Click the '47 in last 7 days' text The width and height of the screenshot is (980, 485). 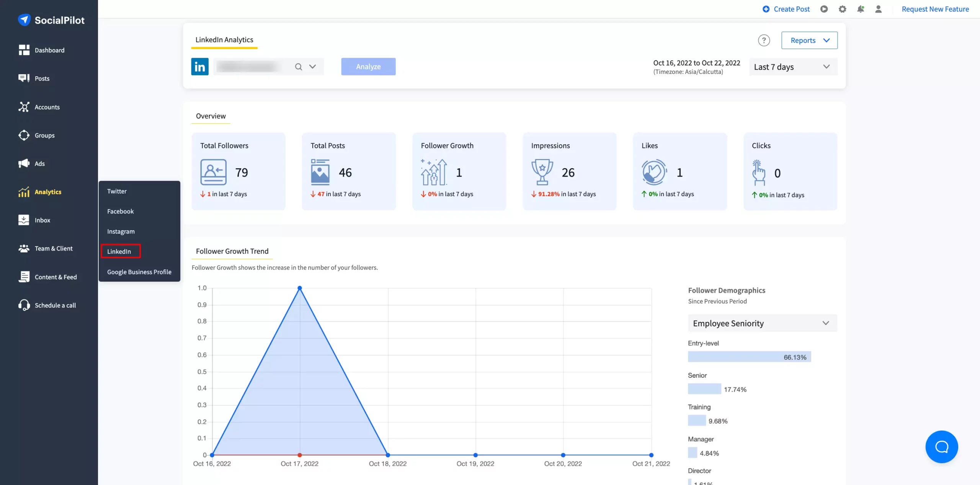[339, 194]
